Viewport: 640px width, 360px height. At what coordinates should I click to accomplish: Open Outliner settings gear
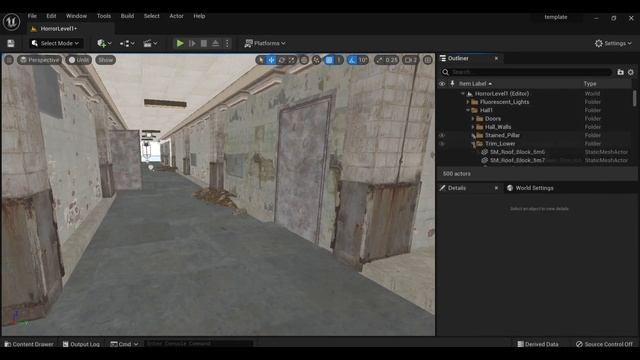pyautogui.click(x=631, y=72)
